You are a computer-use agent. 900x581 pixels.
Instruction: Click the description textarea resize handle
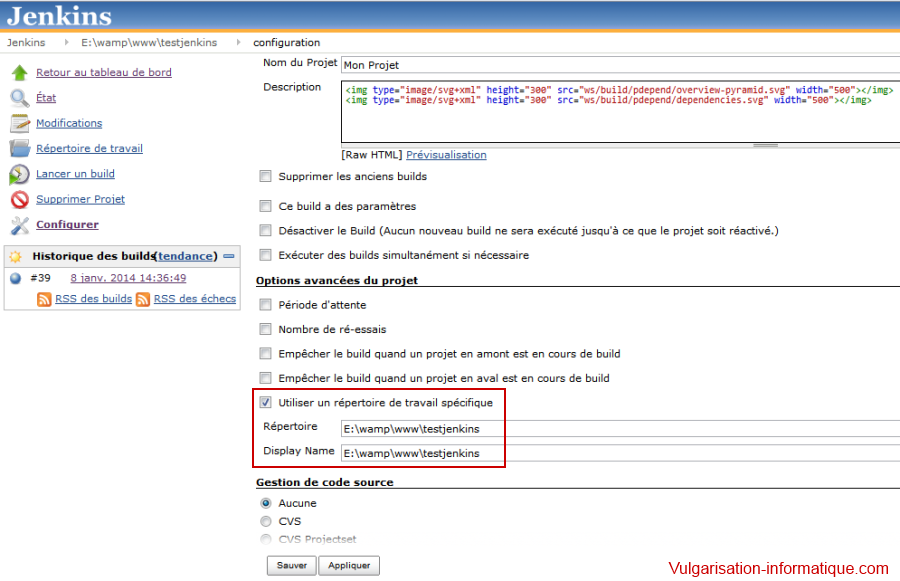click(765, 146)
